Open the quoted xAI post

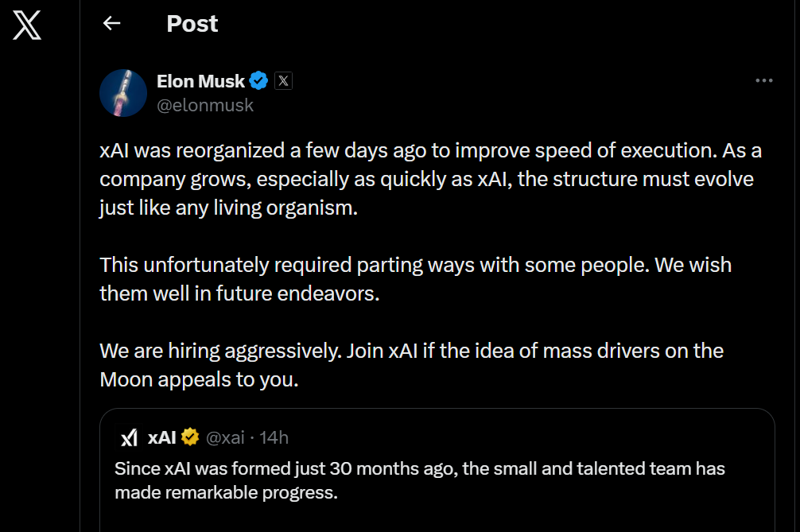pos(437,469)
